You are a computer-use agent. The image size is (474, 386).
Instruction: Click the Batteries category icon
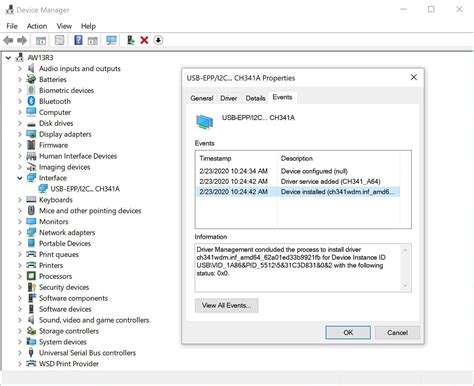31,79
